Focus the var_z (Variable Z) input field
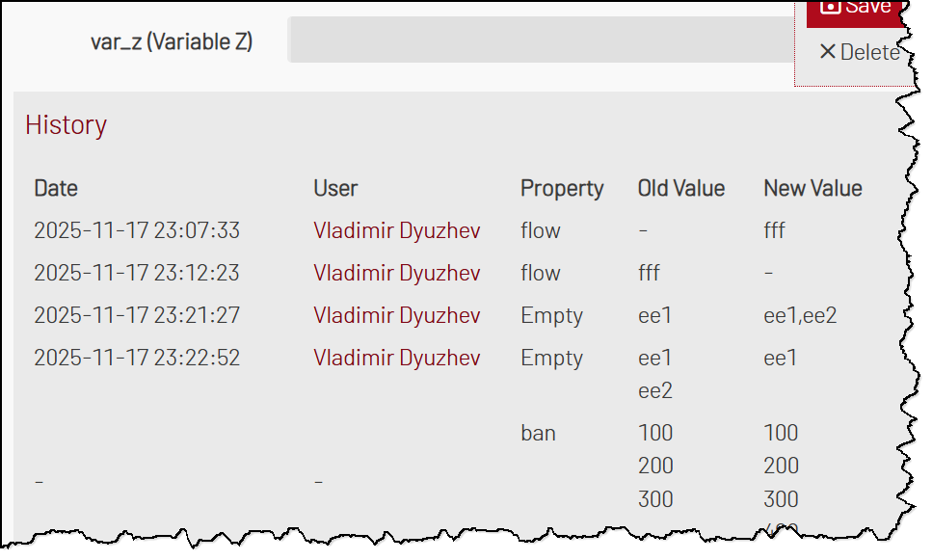 tap(540, 40)
